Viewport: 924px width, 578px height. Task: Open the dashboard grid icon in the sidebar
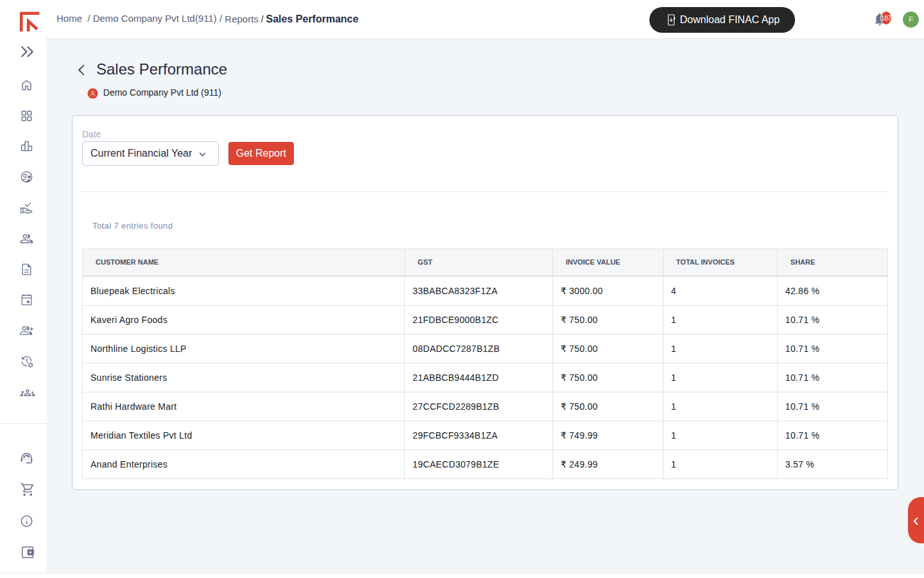pyautogui.click(x=26, y=116)
